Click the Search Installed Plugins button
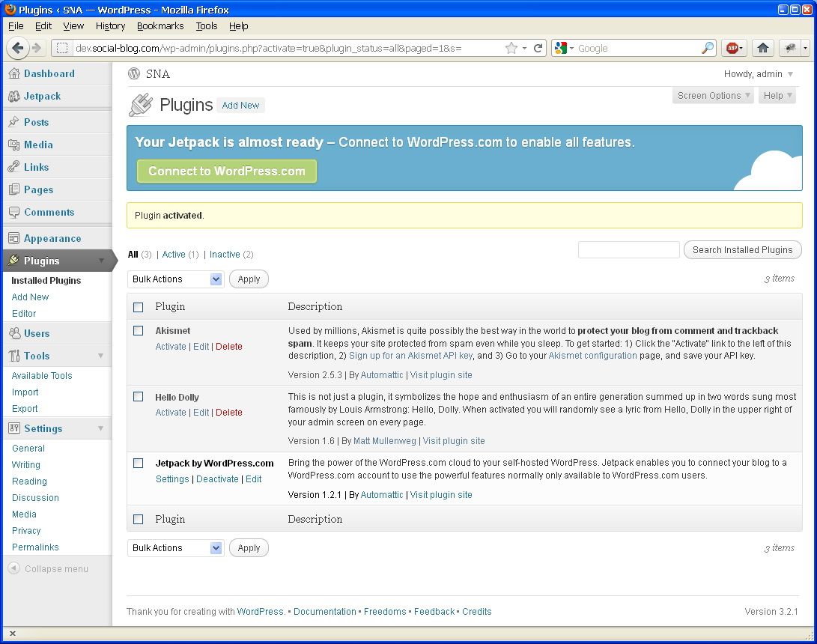This screenshot has width=817, height=644. point(743,250)
